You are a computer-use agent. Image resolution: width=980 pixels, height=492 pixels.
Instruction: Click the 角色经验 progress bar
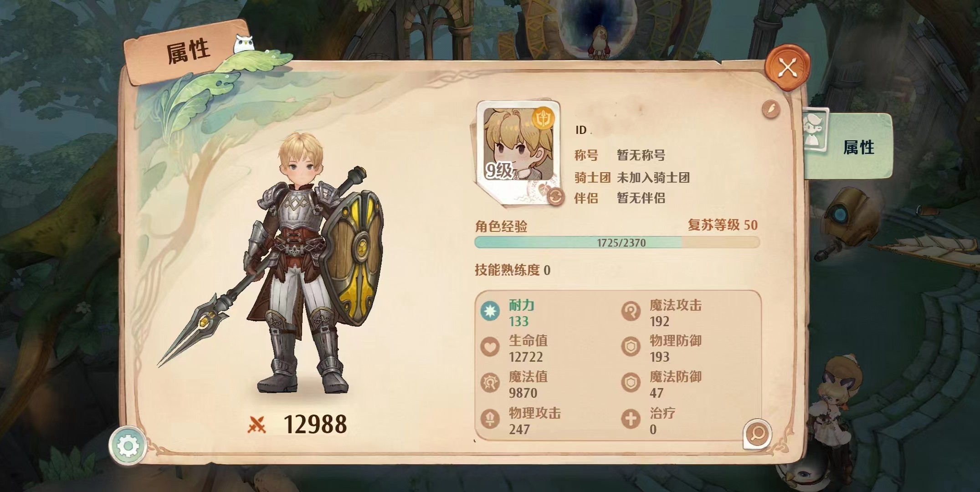[x=617, y=242]
